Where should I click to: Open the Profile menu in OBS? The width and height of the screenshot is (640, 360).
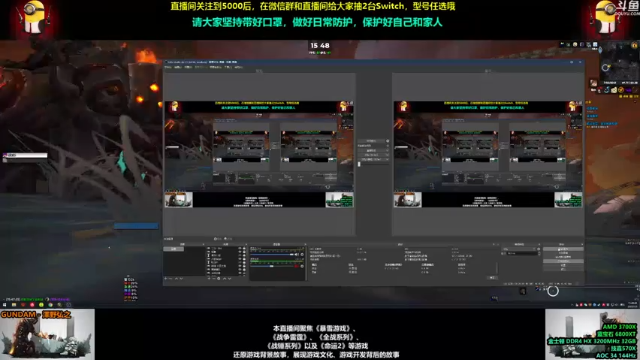pos(201,67)
